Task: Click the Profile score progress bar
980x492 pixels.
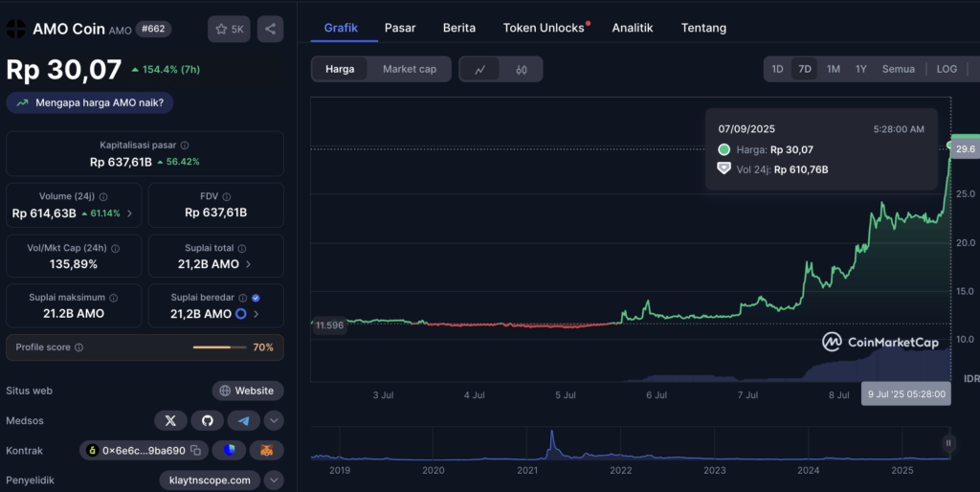Action: (x=219, y=347)
